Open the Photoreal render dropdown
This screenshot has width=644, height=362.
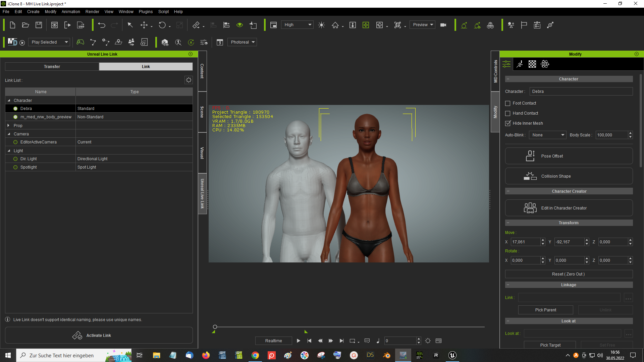coord(242,42)
